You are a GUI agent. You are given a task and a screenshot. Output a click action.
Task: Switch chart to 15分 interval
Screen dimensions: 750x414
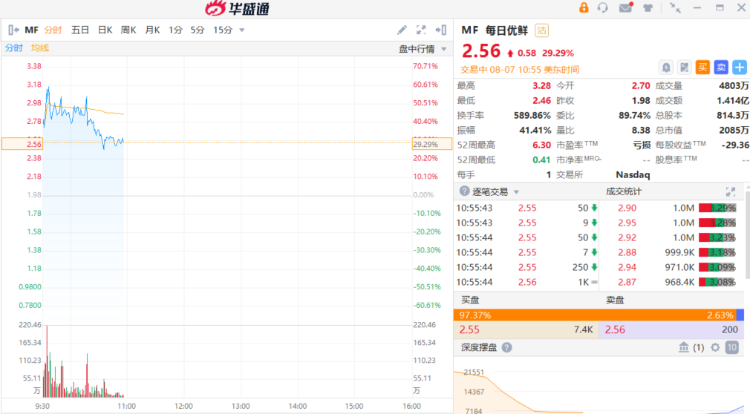(x=222, y=30)
